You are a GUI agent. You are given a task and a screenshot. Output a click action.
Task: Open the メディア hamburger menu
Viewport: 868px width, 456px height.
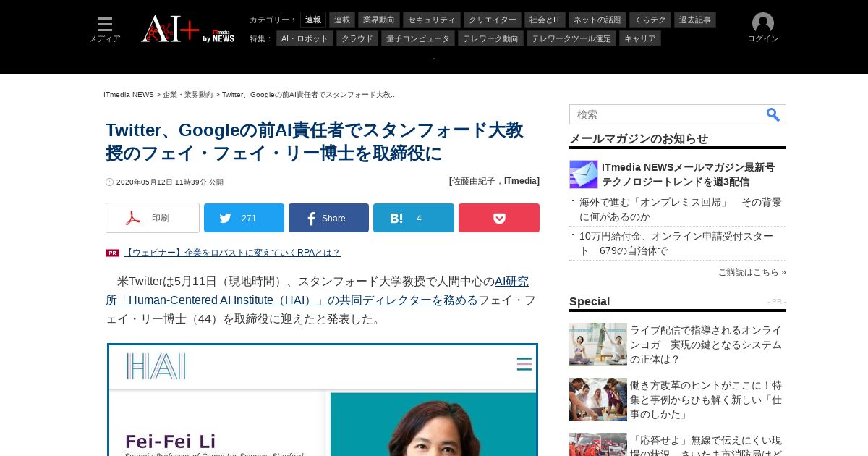105,30
